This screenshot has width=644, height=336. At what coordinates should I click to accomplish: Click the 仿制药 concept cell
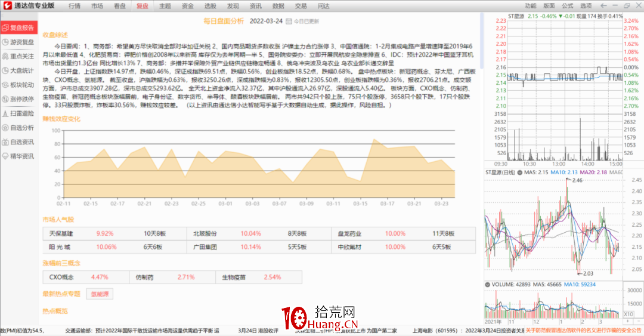pos(144,277)
